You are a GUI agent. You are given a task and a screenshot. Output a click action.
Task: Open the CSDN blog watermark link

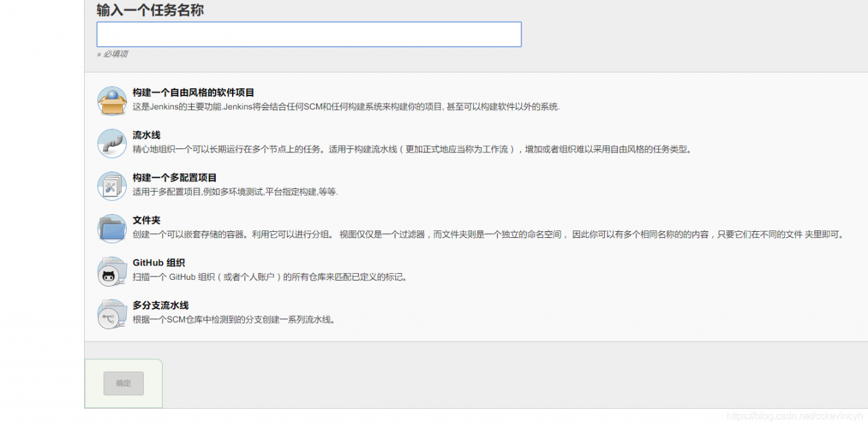click(793, 415)
